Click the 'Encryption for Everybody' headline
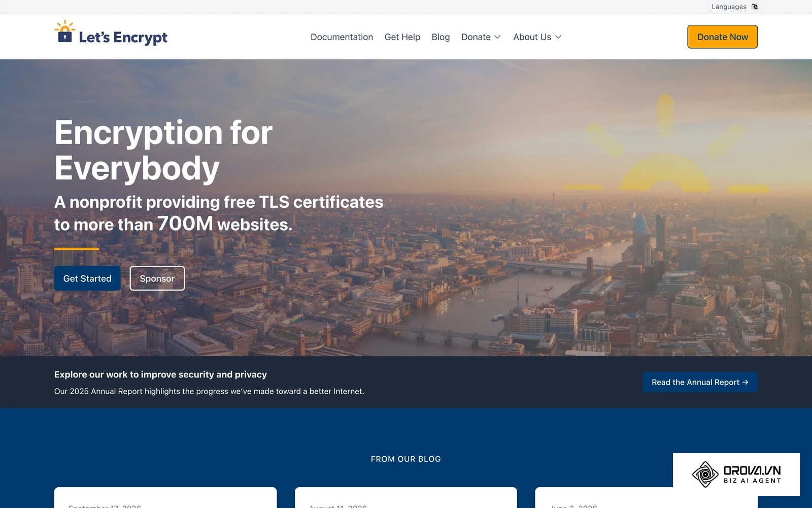 point(163,150)
